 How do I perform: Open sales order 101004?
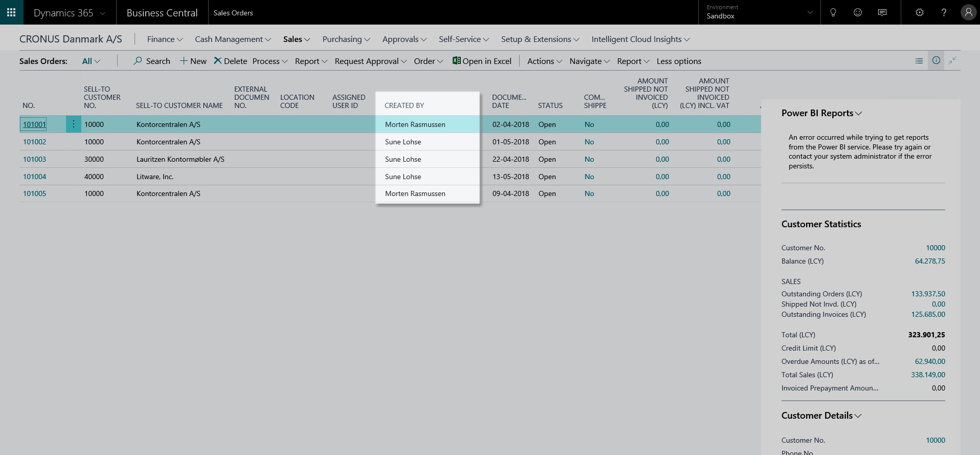pyautogui.click(x=34, y=177)
